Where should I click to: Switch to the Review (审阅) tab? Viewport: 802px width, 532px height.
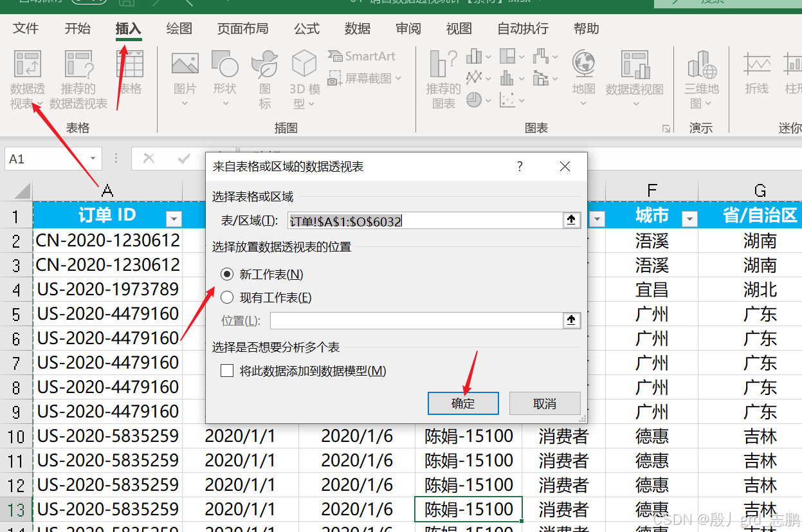click(x=408, y=28)
